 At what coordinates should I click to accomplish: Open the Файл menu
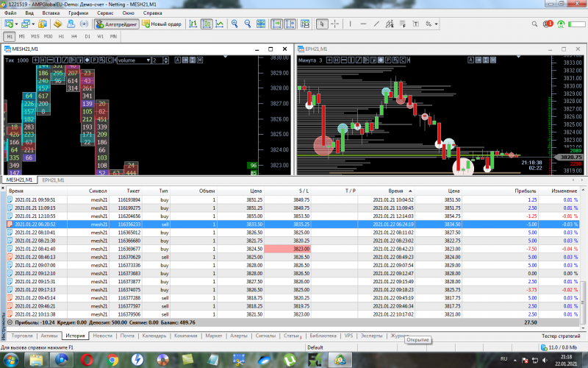(10, 13)
